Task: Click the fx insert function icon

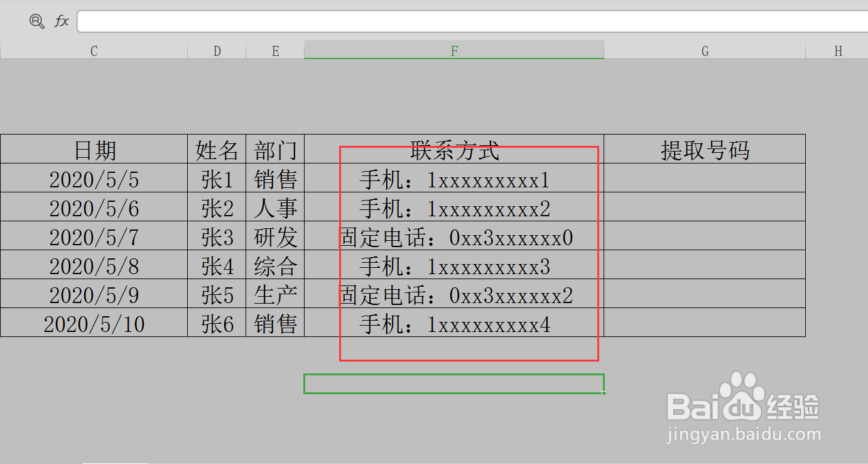Action: 60,21
